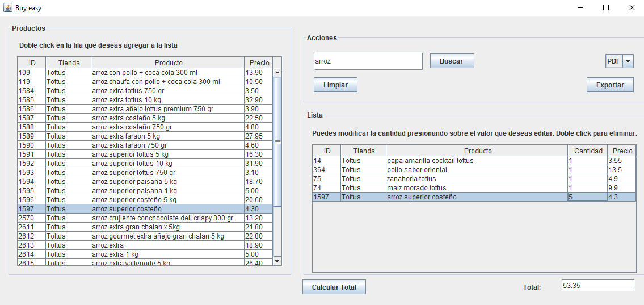Select row arroz con pollo + coca cola 300 ml
The image size is (644, 305).
(145, 72)
